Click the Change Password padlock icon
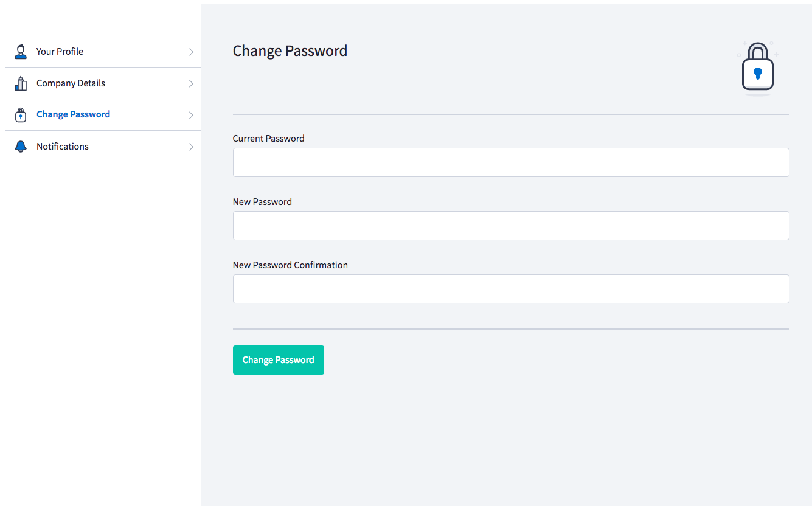The image size is (812, 506). [21, 114]
